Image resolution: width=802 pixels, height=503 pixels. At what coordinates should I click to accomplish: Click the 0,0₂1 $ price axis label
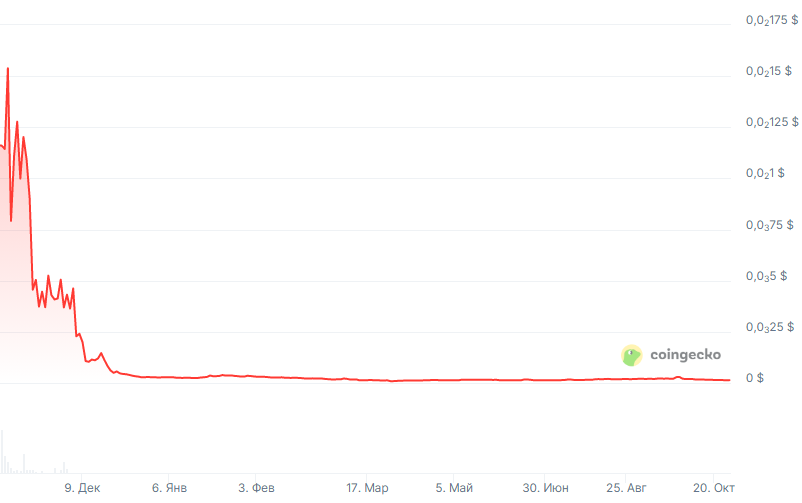[764, 173]
